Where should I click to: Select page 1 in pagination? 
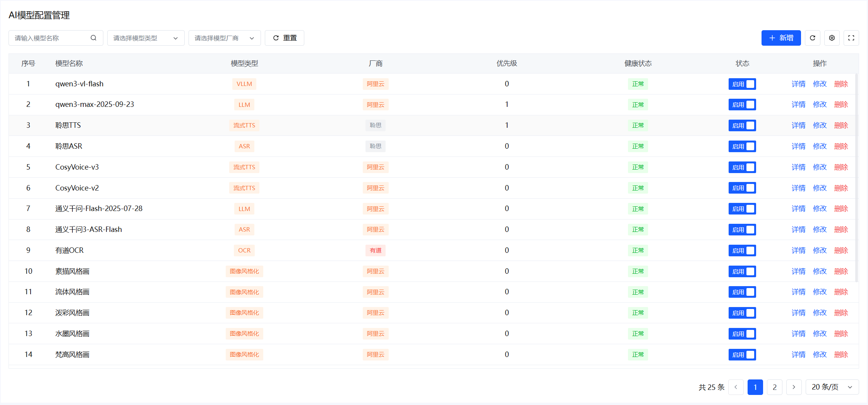coord(755,387)
